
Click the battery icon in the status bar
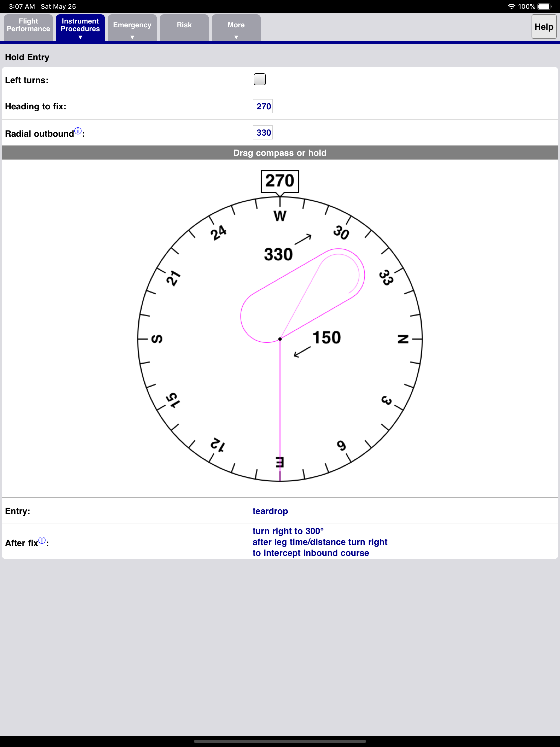544,6
